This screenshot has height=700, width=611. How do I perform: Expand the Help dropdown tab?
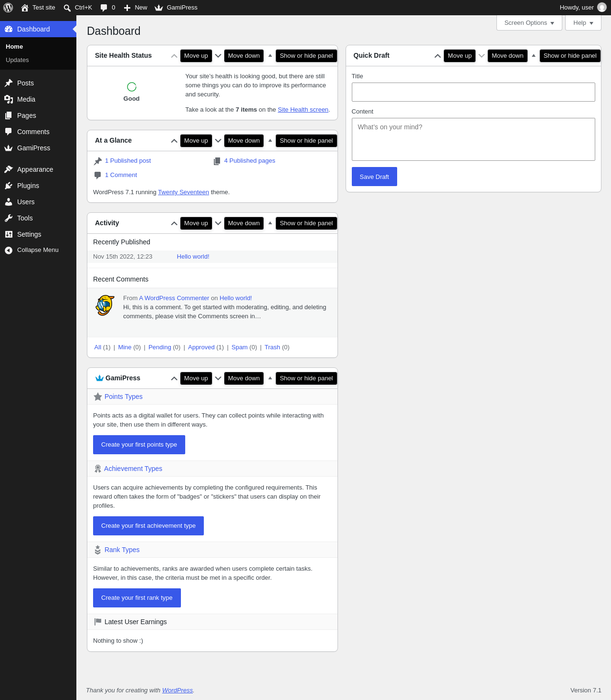point(583,23)
